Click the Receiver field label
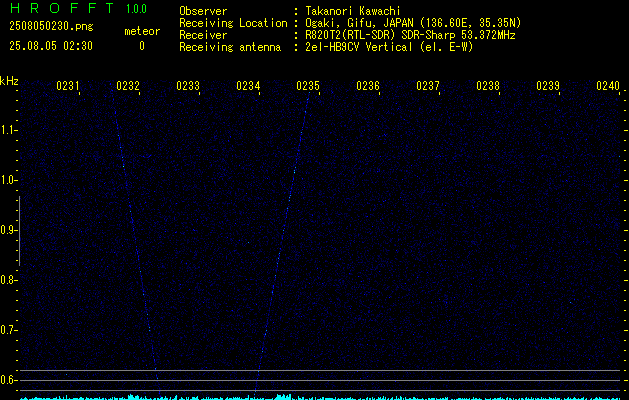Image resolution: width=629 pixels, height=400 pixels. coord(203,35)
